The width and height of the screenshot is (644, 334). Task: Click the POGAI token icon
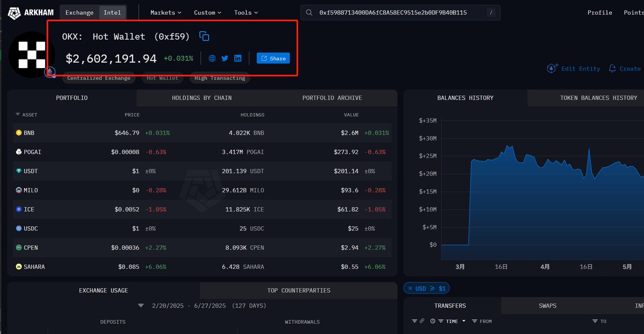19,152
